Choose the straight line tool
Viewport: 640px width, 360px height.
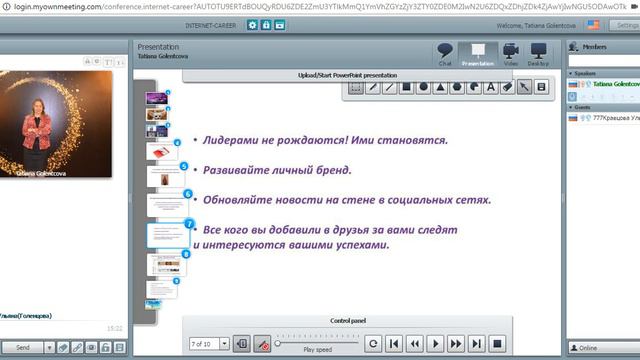(x=389, y=87)
